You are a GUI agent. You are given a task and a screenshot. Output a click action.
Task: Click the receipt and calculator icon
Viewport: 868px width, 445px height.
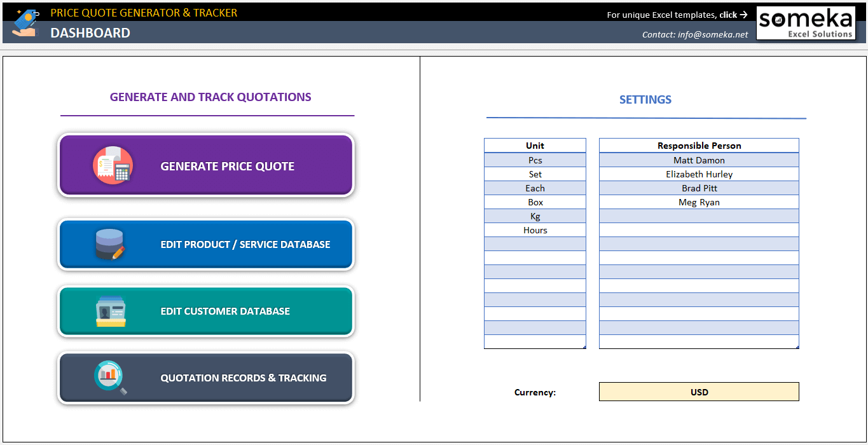point(111,165)
